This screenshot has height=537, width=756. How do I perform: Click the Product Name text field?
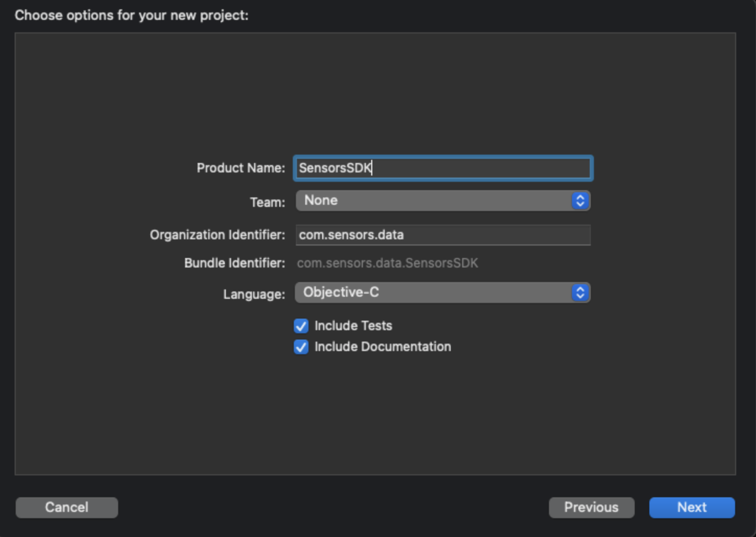[x=443, y=168]
